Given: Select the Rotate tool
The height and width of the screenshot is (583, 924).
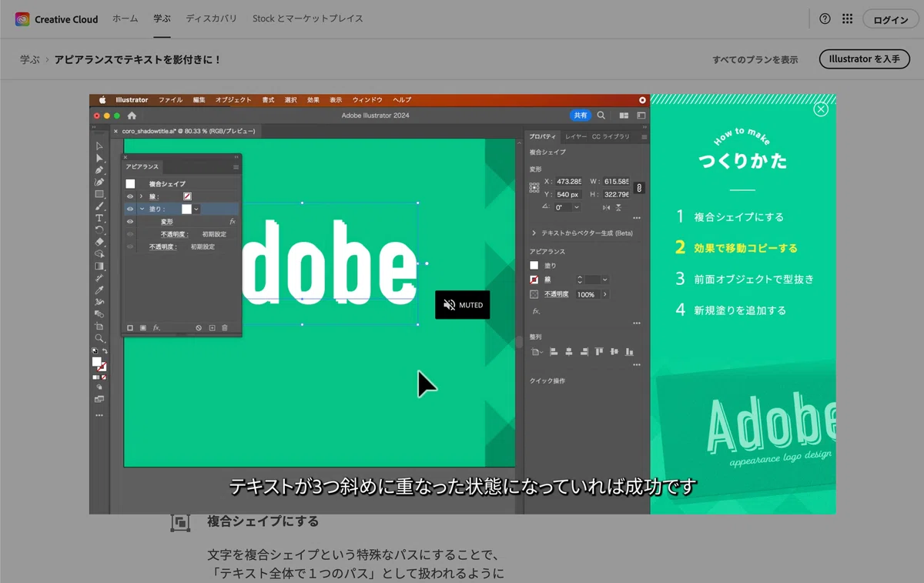Looking at the screenshot, I should coord(99,230).
